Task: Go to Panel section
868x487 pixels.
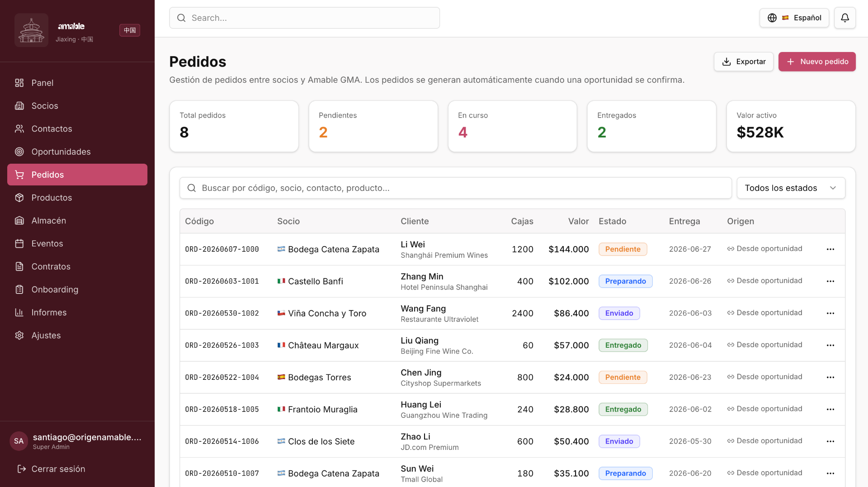Action: [x=77, y=83]
